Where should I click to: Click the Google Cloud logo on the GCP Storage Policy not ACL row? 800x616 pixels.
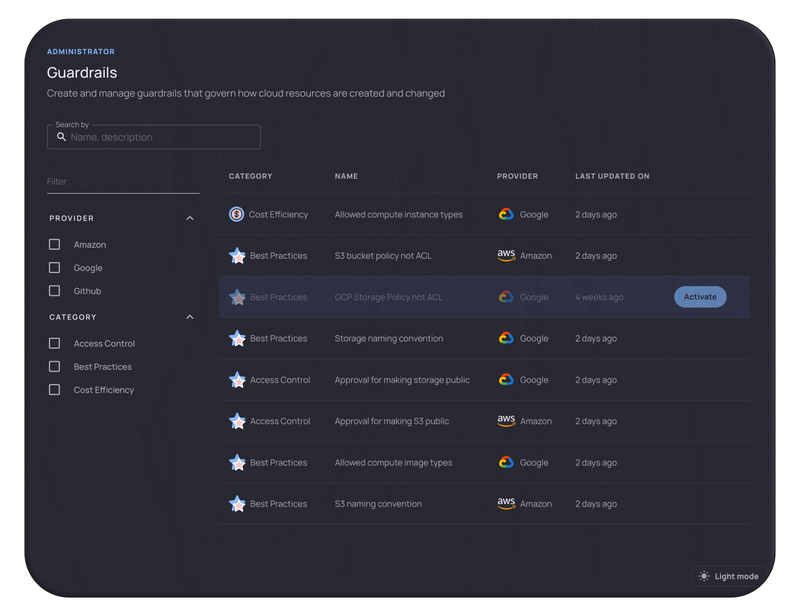[506, 297]
